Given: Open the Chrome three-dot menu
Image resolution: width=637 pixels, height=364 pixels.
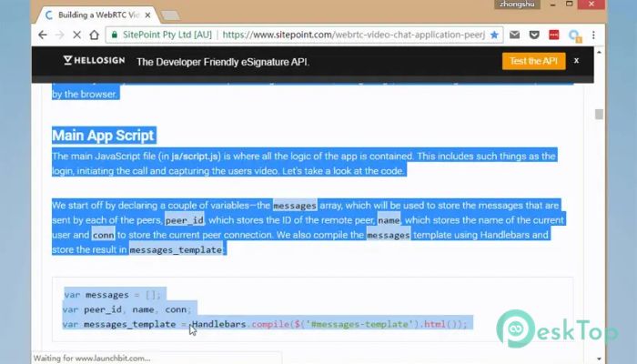Looking at the screenshot, I should (593, 35).
